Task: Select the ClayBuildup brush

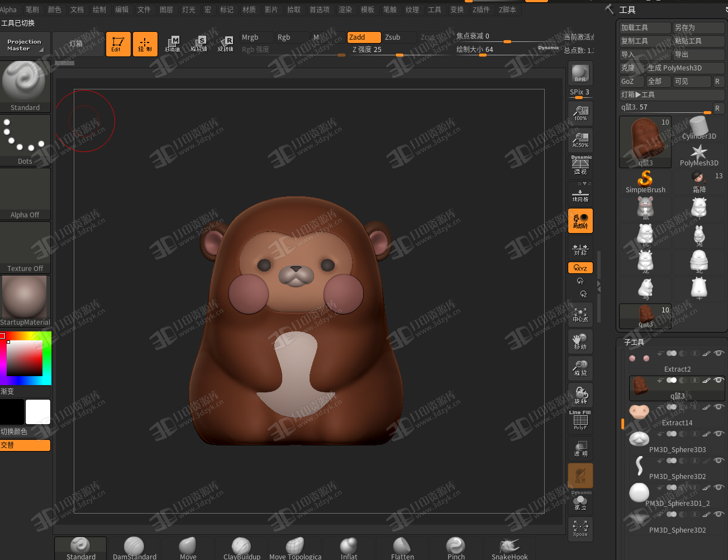Action: [x=241, y=548]
